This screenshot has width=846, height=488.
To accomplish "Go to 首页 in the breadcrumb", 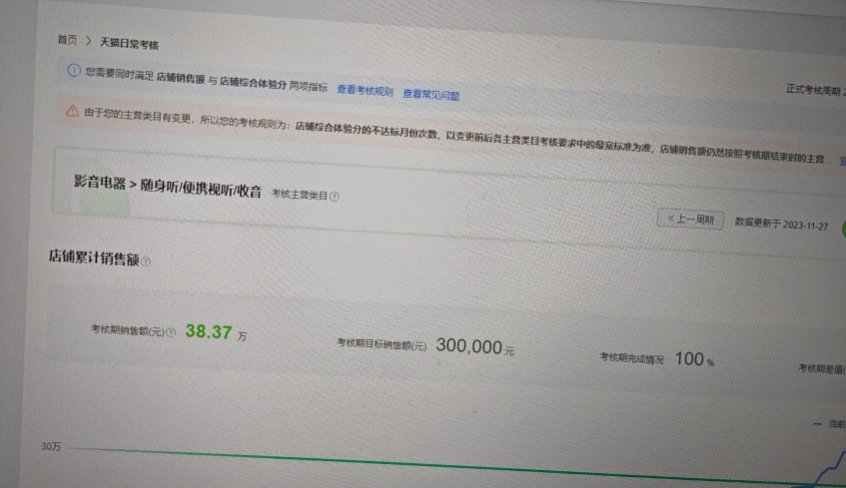I will 67,39.
